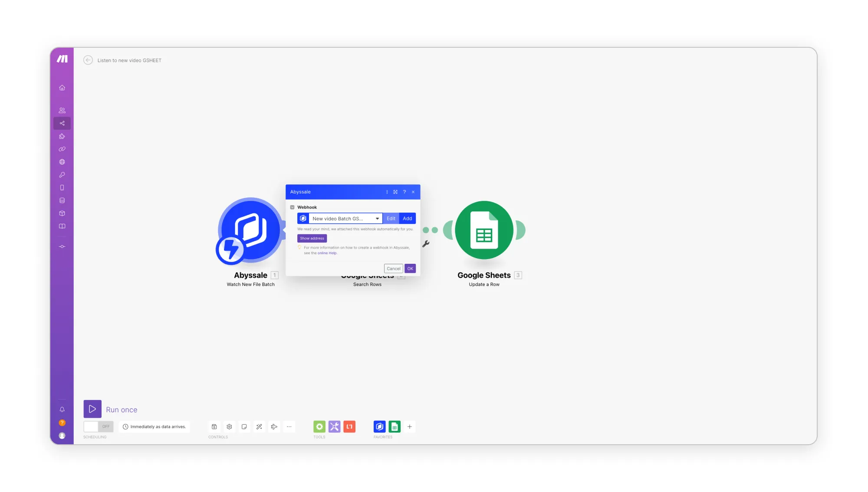Open the wrench/tools icon between nodes

[x=426, y=243]
